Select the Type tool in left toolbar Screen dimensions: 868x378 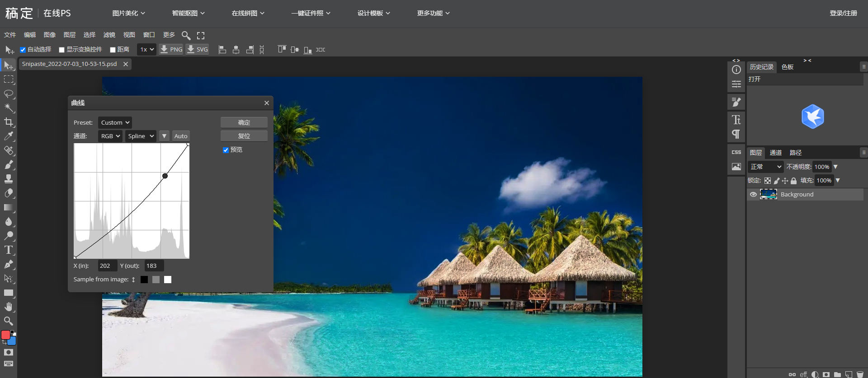tap(9, 250)
